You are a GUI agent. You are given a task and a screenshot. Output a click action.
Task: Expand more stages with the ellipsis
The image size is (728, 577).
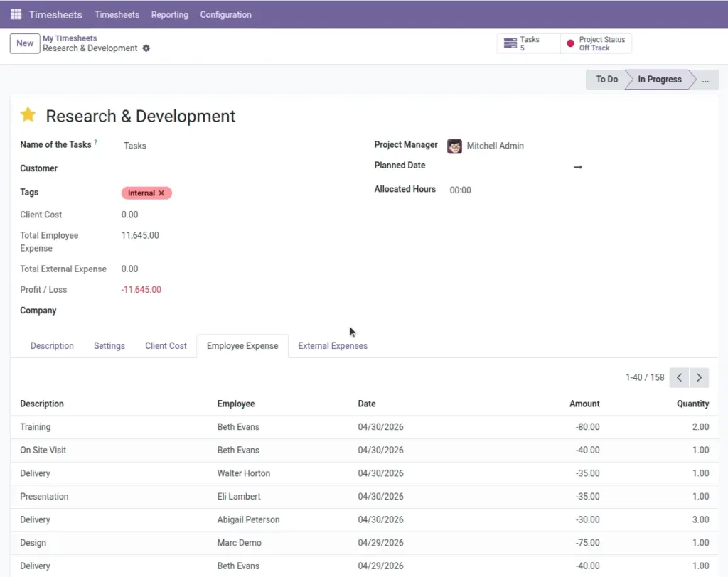705,80
